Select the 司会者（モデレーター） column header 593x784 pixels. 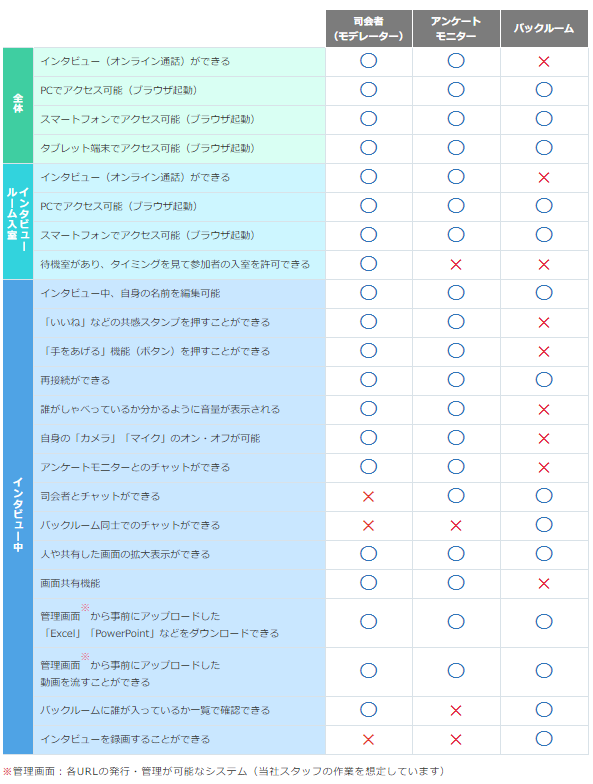click(368, 28)
